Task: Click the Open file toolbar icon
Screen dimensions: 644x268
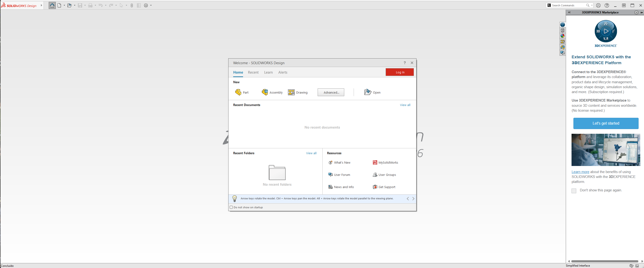Action: (x=69, y=5)
